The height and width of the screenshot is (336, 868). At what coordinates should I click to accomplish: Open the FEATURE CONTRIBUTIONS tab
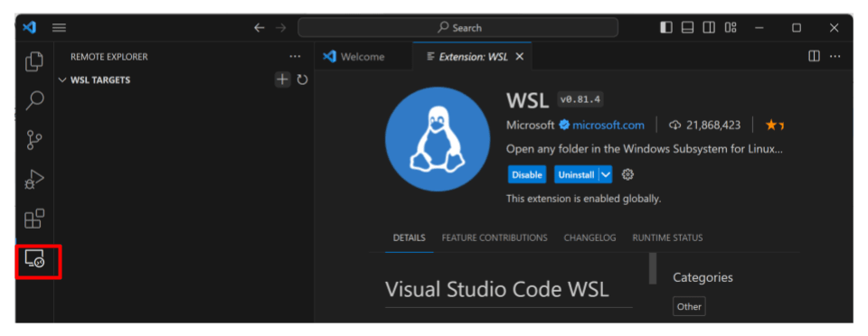[x=495, y=238]
